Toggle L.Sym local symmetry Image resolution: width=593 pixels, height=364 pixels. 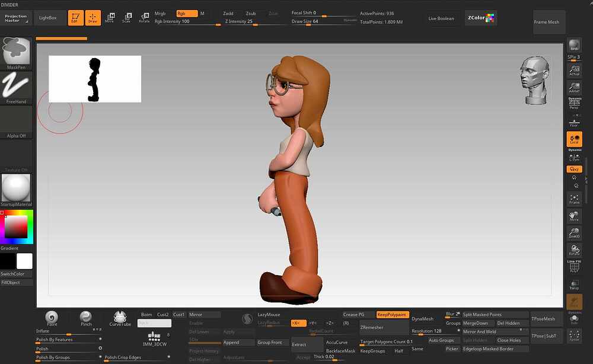tap(574, 156)
